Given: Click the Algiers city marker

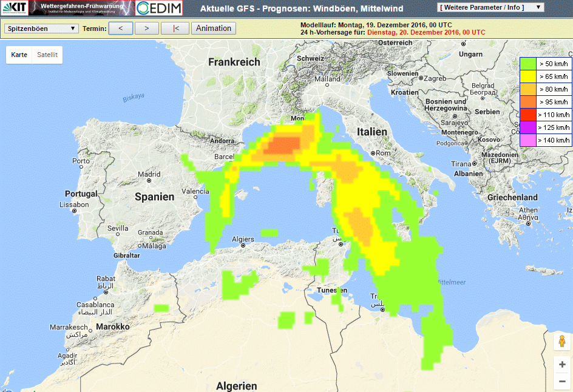Looking at the screenshot, I should tap(243, 246).
